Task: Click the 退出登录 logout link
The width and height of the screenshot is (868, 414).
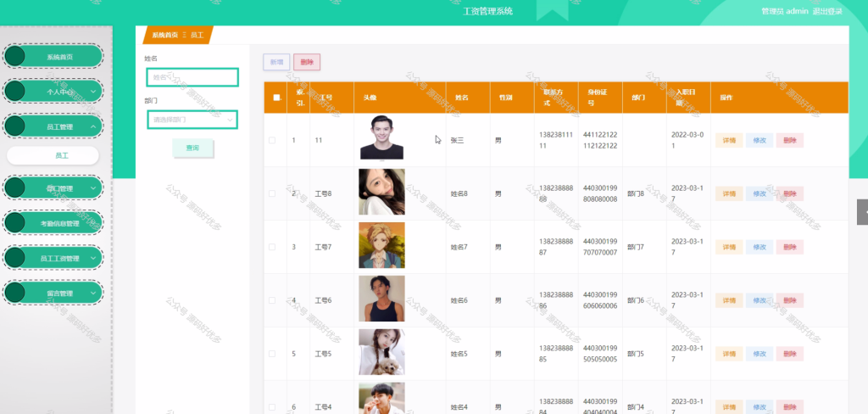Action: (x=827, y=12)
